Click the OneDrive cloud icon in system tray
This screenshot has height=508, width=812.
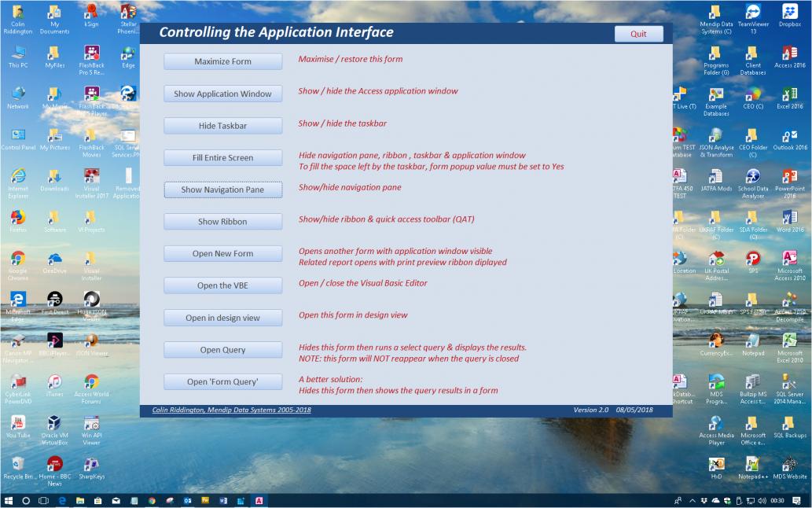pyautogui.click(x=715, y=501)
